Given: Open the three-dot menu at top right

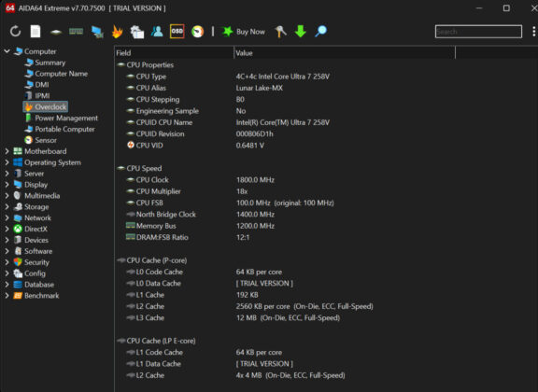Looking at the screenshot, I should click(x=533, y=32).
